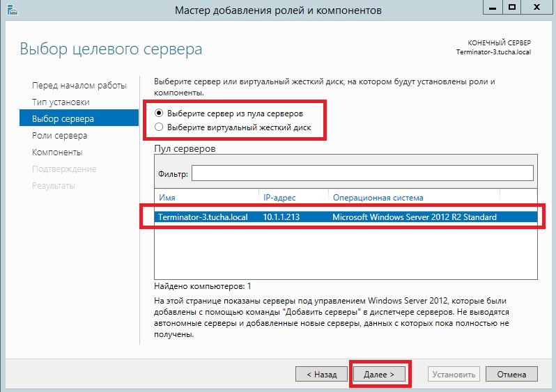Open the 'Компоненты' step
This screenshot has height=392, width=556.
[x=57, y=152]
